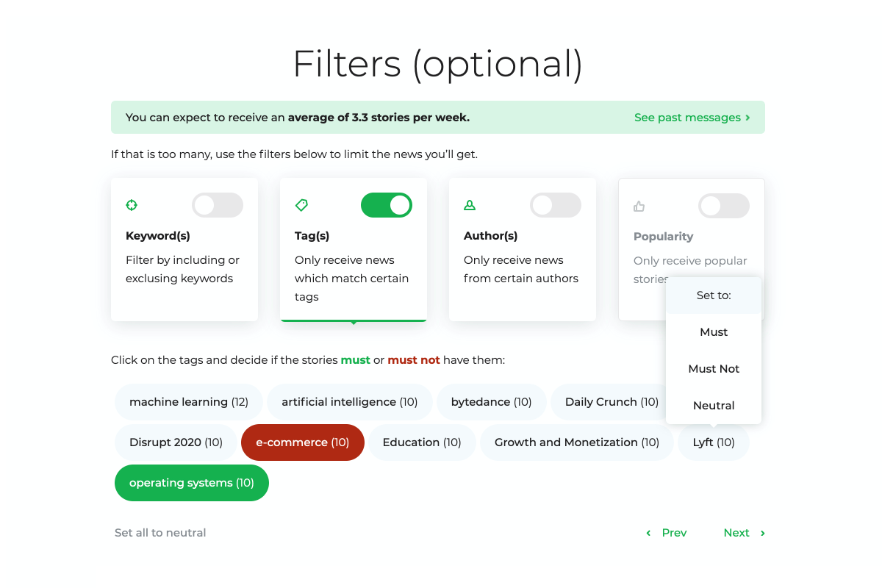Open options for the e-commerce tag

point(302,442)
